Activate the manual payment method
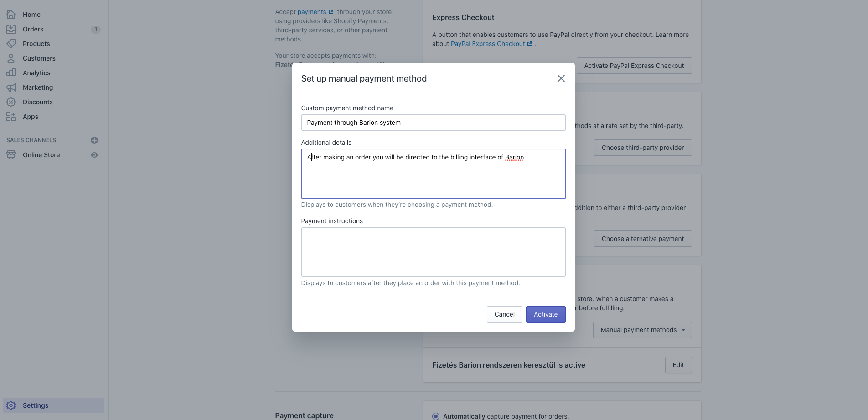868x420 pixels. (x=546, y=314)
